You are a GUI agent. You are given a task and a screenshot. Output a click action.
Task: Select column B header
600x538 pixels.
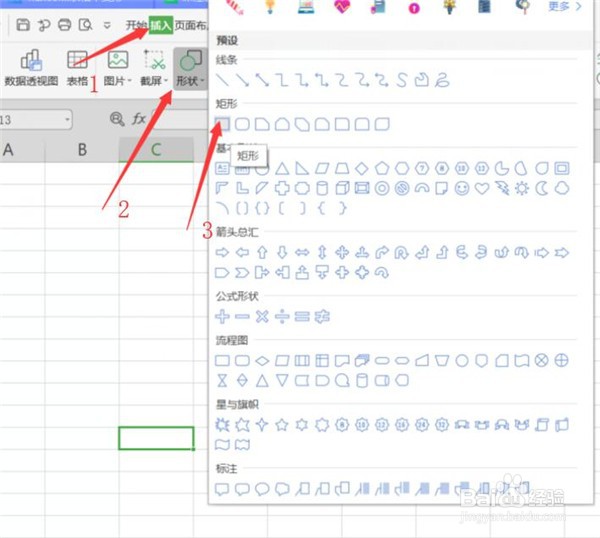[82, 150]
